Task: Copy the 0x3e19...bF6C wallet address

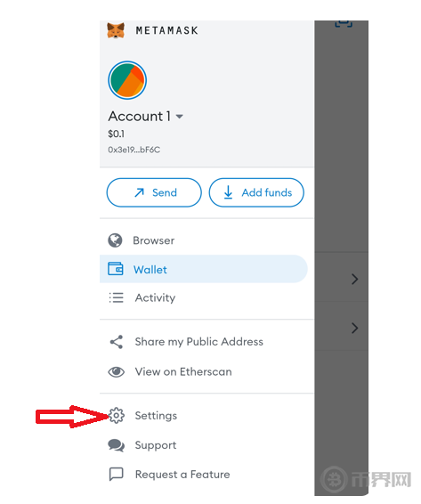Action: 134,150
